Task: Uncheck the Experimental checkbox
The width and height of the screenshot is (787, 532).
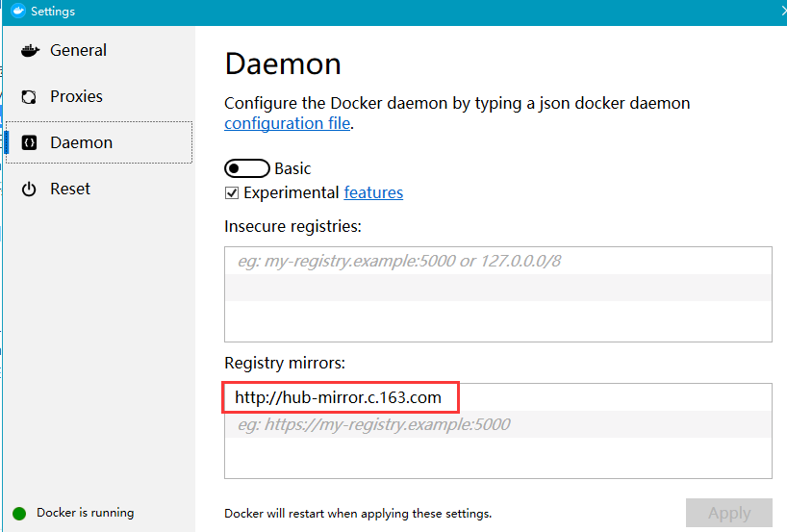Action: point(232,193)
